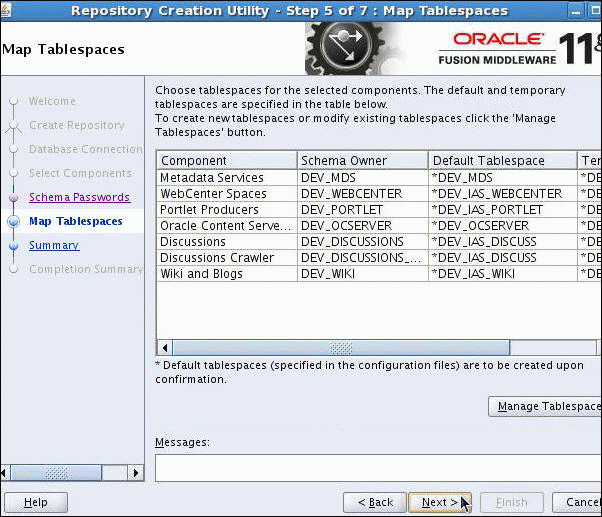Click the Map Tablespaces step bullet icon
The width and height of the screenshot is (602, 517).
click(14, 221)
